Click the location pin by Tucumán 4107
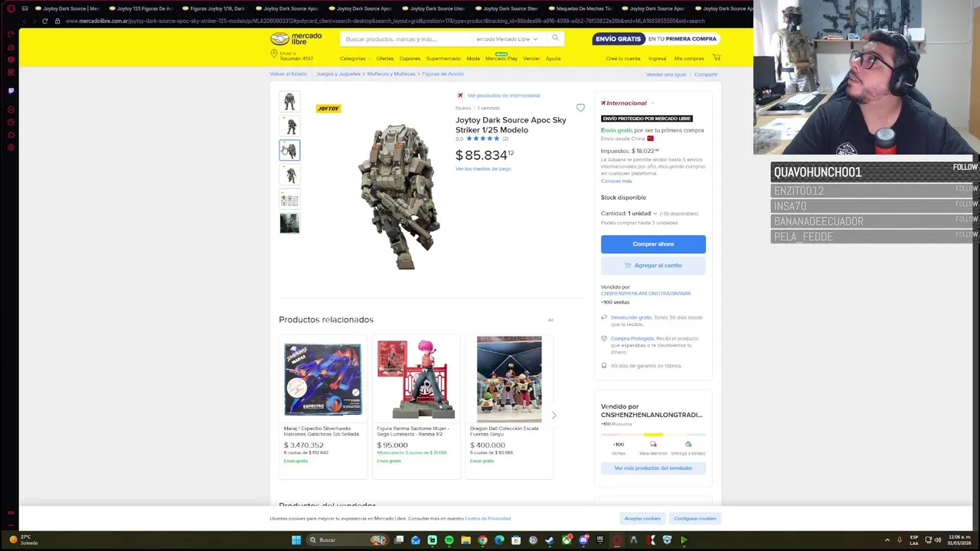This screenshot has width=980, height=551. click(273, 54)
